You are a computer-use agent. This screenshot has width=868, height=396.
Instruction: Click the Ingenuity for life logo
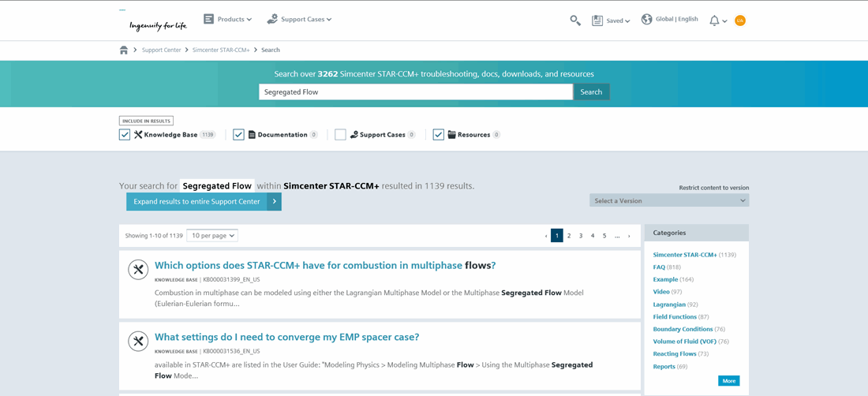point(158,25)
